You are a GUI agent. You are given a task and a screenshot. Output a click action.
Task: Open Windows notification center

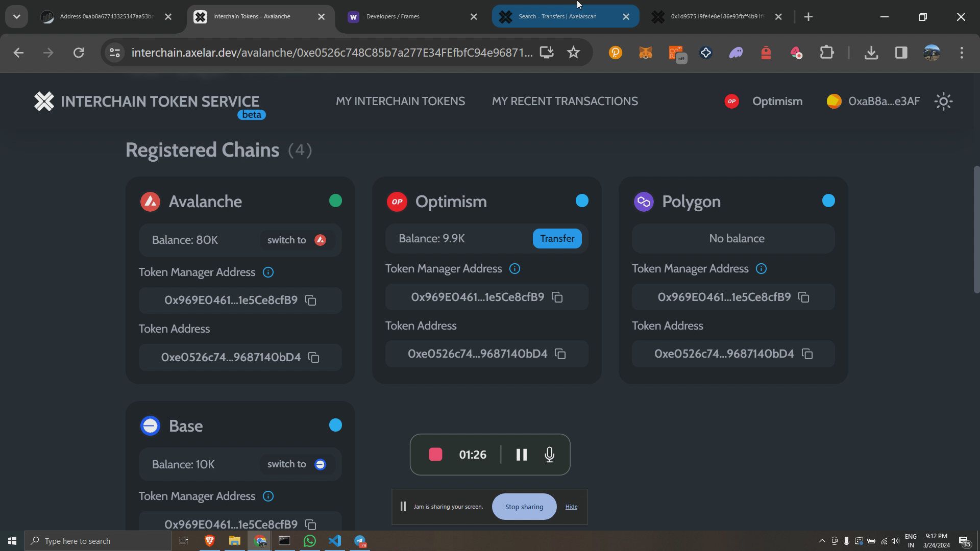click(965, 541)
